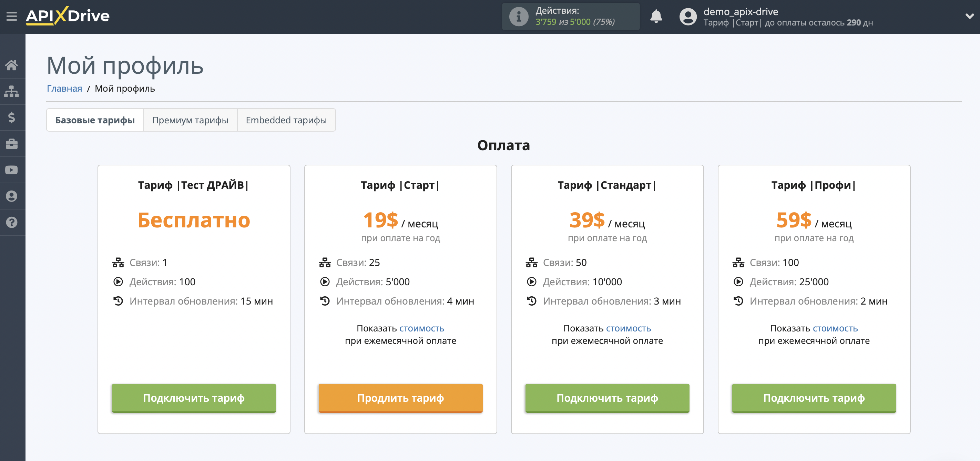The width and height of the screenshot is (980, 461).
Task: Click the actions info icon
Action: tap(519, 16)
